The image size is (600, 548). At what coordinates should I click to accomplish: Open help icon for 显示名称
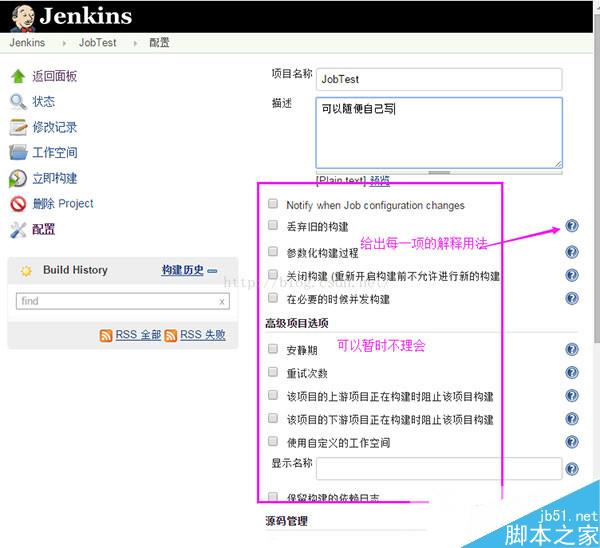tap(572, 469)
